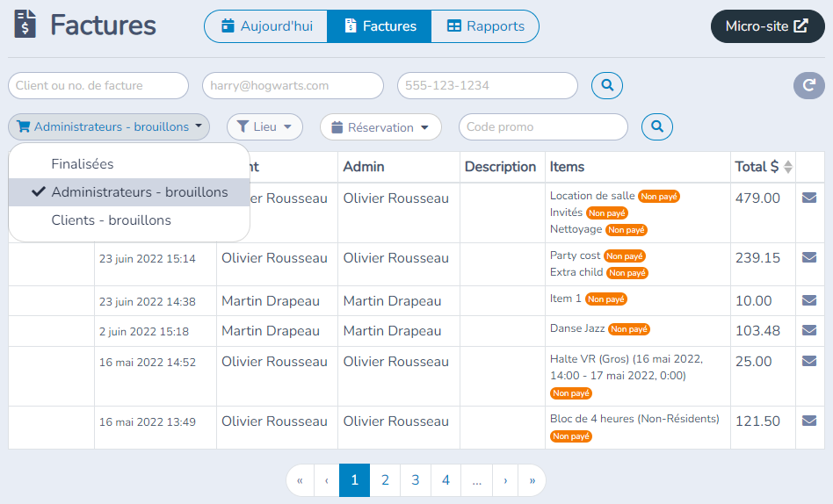Click the Non payé badge beside Invités
Screen dimensions: 833x504
(x=606, y=213)
